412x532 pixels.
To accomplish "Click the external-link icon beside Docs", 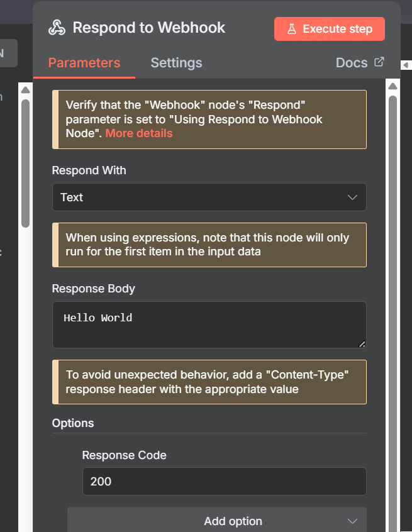I will point(379,62).
